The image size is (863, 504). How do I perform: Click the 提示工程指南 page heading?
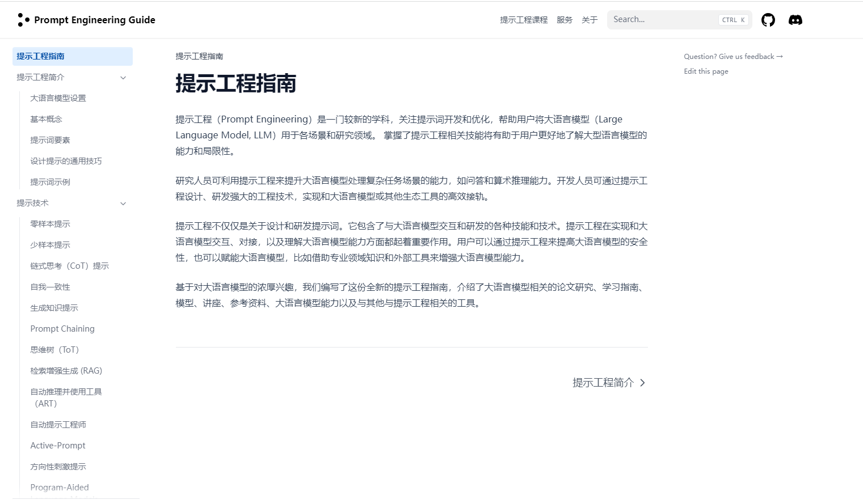pos(236,83)
